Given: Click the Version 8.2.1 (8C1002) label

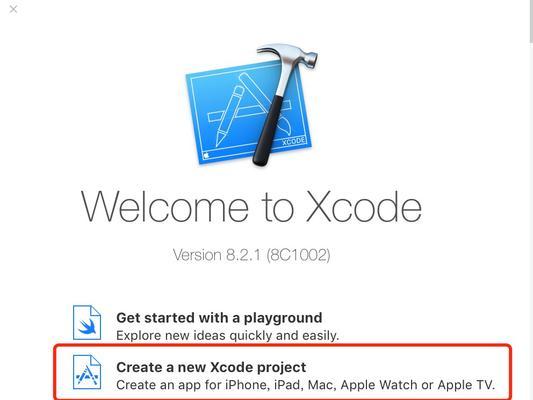Looking at the screenshot, I should [252, 255].
